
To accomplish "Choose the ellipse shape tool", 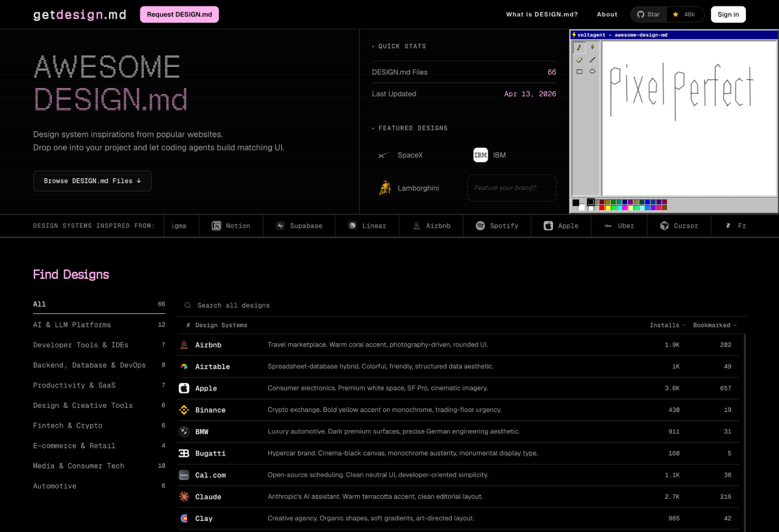I will point(592,71).
